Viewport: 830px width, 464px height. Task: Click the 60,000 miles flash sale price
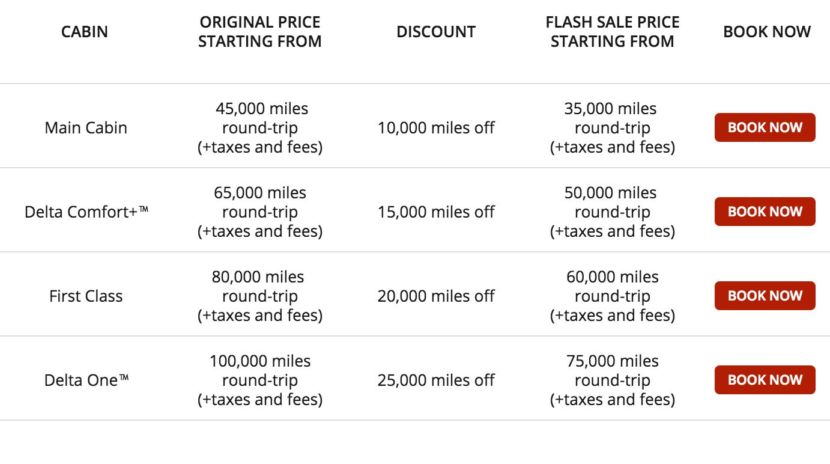[x=613, y=277]
